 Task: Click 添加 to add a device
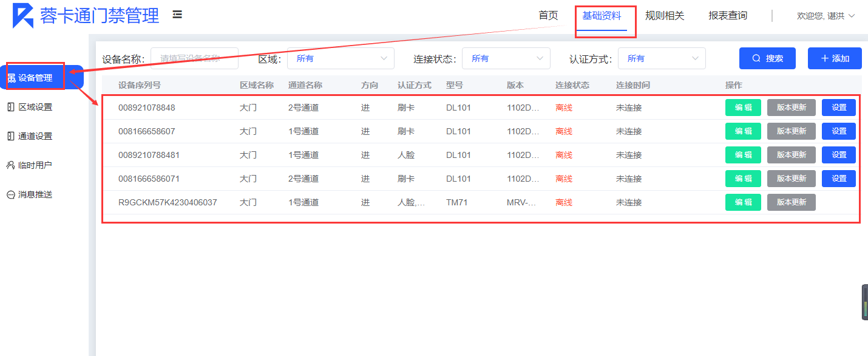(x=835, y=58)
